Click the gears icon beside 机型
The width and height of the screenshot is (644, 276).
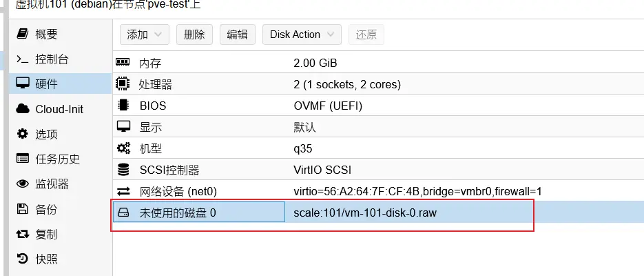pos(123,148)
